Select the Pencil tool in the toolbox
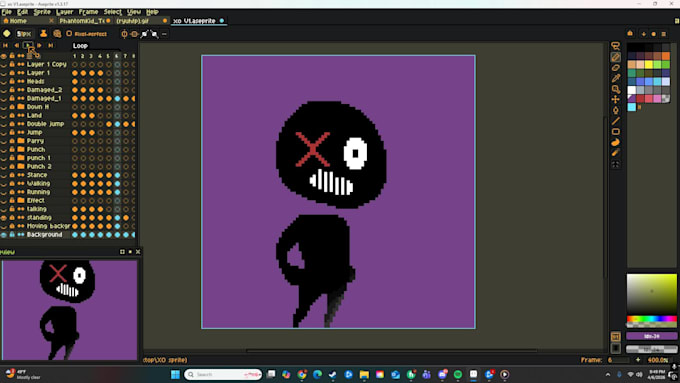Viewport: 680px width, 383px height. click(615, 57)
